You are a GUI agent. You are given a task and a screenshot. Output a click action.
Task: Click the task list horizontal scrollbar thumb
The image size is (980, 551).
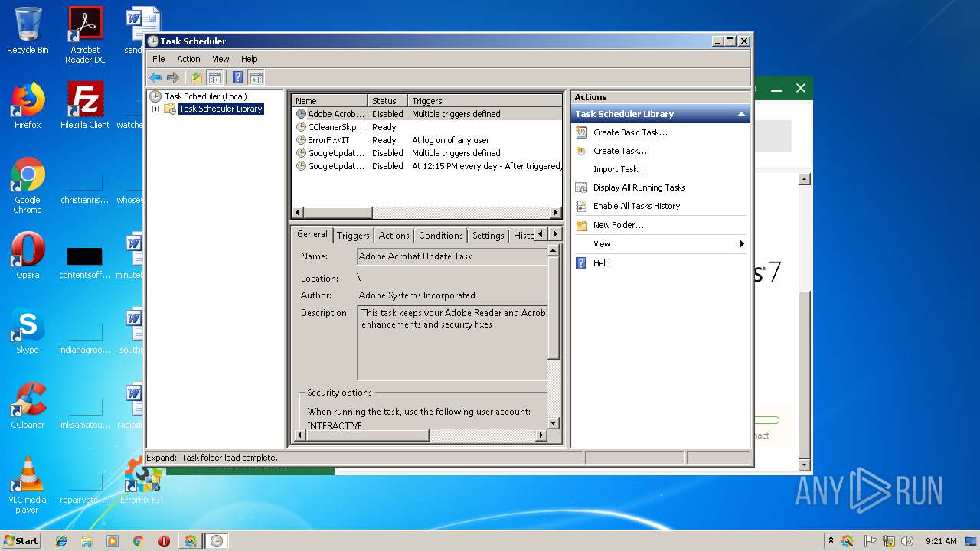pyautogui.click(x=338, y=212)
